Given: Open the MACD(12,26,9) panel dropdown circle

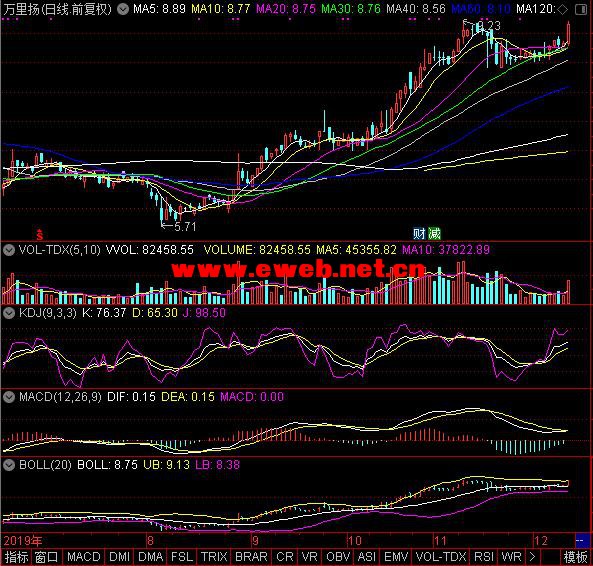Looking at the screenshot, I should tap(9, 397).
